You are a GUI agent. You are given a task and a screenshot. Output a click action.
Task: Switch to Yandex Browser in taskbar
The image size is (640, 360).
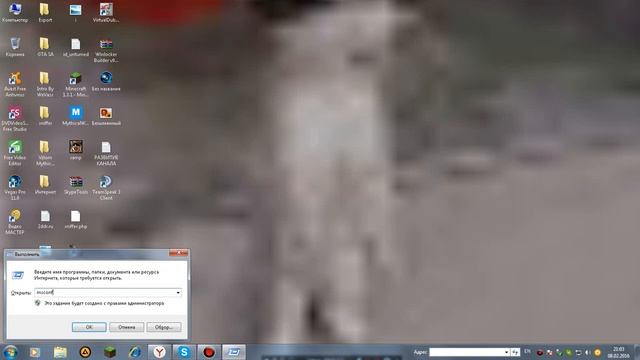click(x=160, y=352)
